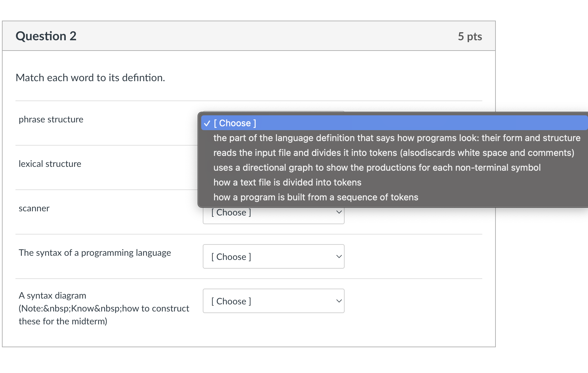Select the highlighted [ Choose ] option in the open list

(x=235, y=123)
